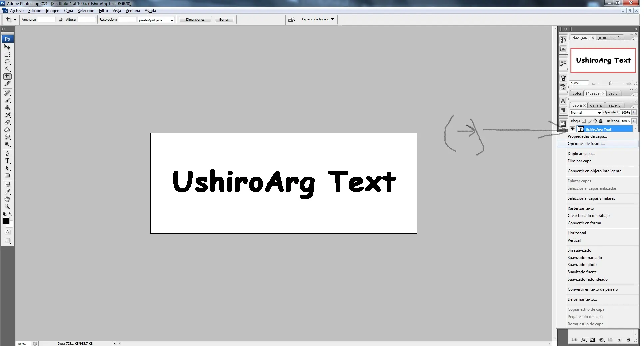Open the Opacidad slider arrow
644x346 pixels.
tap(634, 112)
